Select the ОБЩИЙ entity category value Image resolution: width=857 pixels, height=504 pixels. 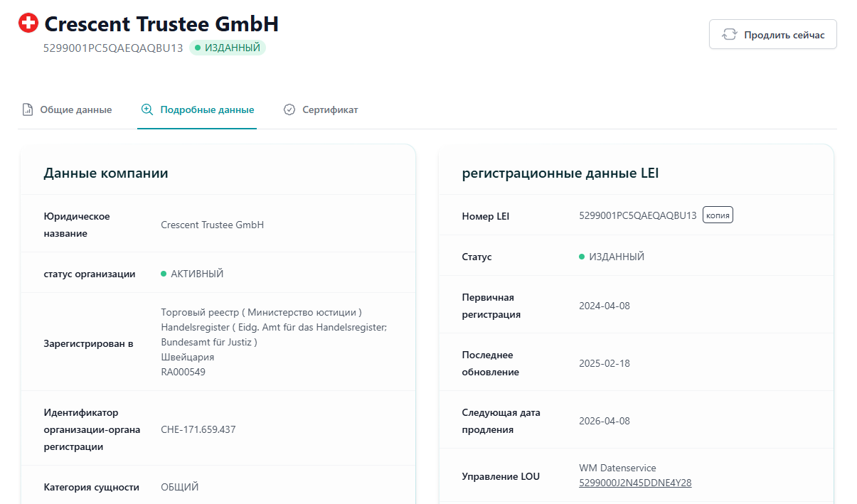coord(180,487)
